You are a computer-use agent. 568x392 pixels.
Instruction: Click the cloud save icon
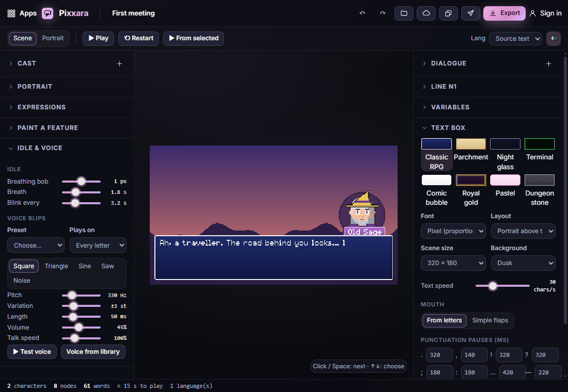(427, 13)
